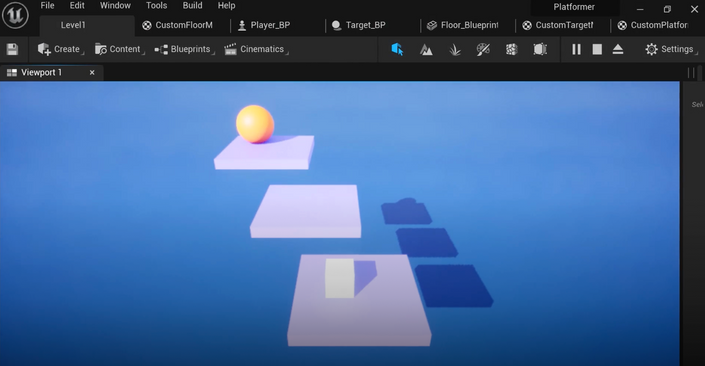Close the Viewport 1 tab

pos(92,72)
